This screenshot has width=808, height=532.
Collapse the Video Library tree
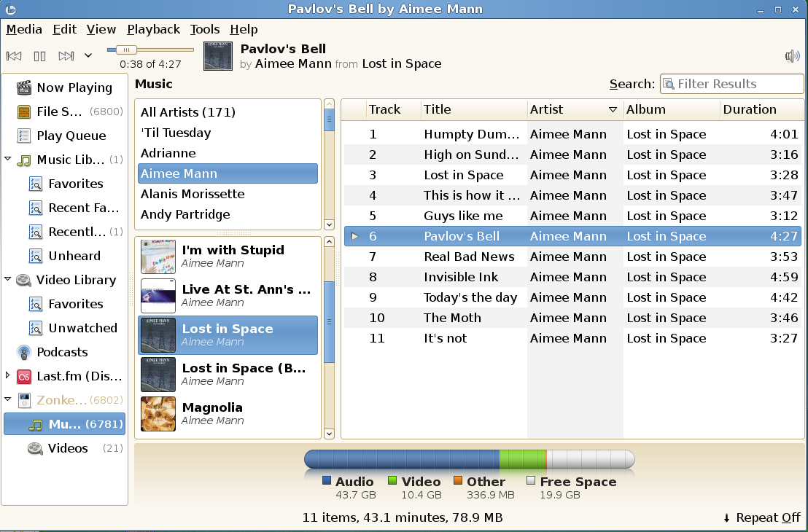click(x=8, y=280)
